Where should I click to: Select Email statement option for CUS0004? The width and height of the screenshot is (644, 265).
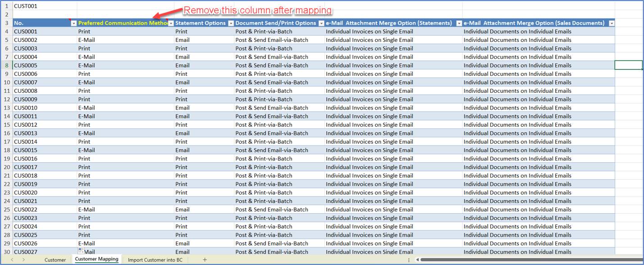coord(204,57)
